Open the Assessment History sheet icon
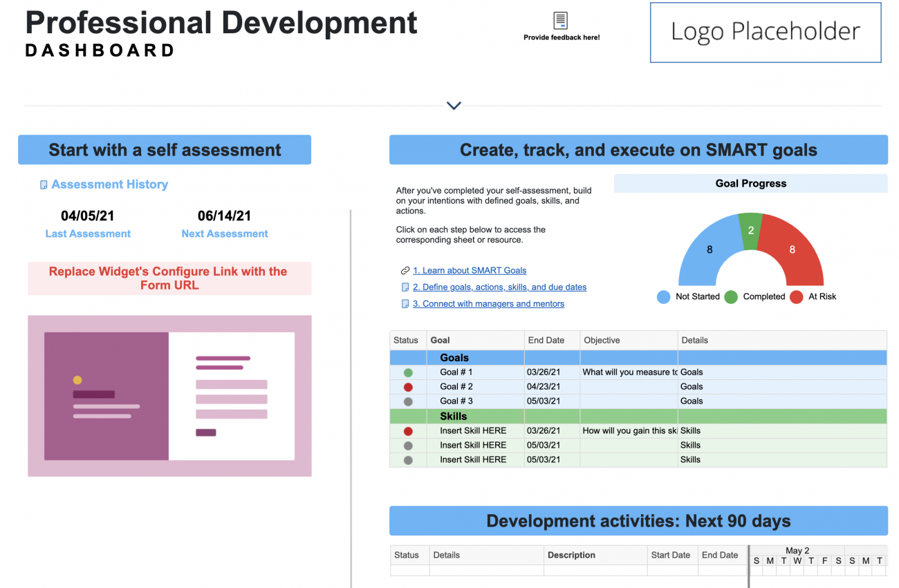Image resolution: width=899 pixels, height=588 pixels. click(x=44, y=184)
